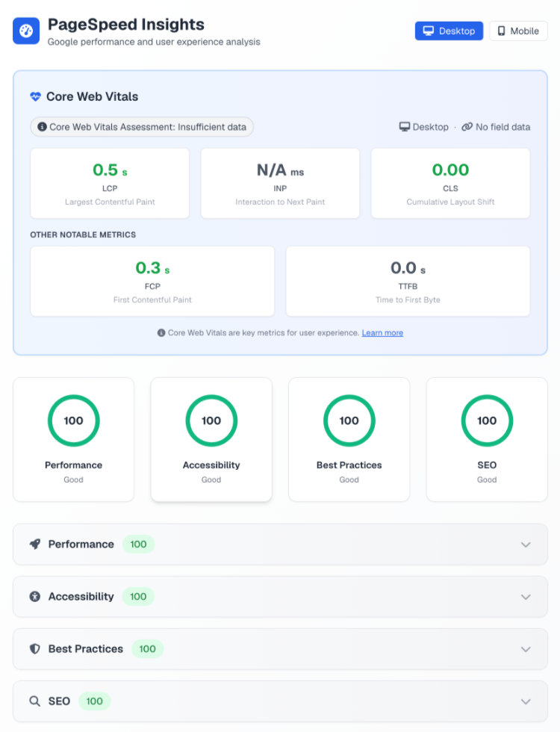560x732 pixels.
Task: Click the LCP 0.5 s metric card
Action: pyautogui.click(x=110, y=183)
